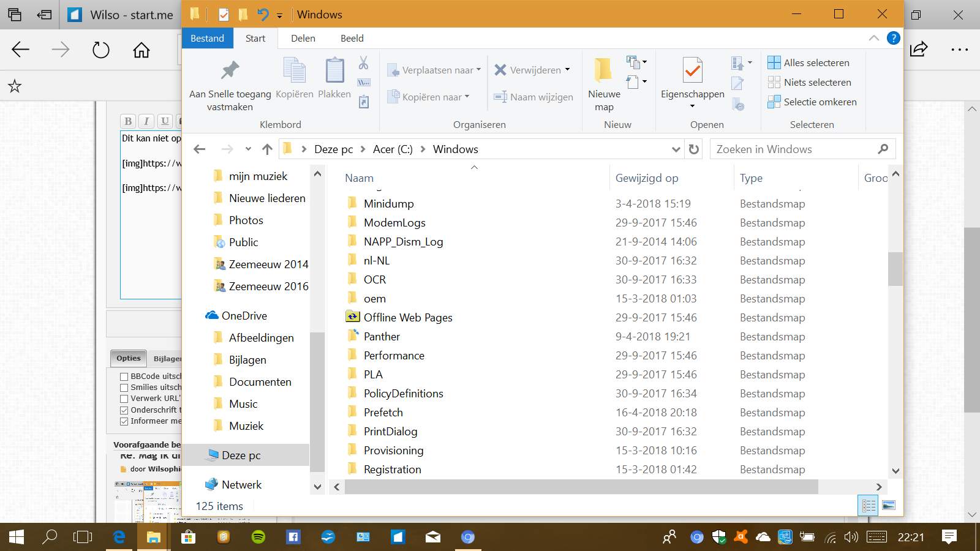The height and width of the screenshot is (551, 980).
Task: Toggle the Smilies uitschakelen checkbox
Action: click(x=124, y=388)
